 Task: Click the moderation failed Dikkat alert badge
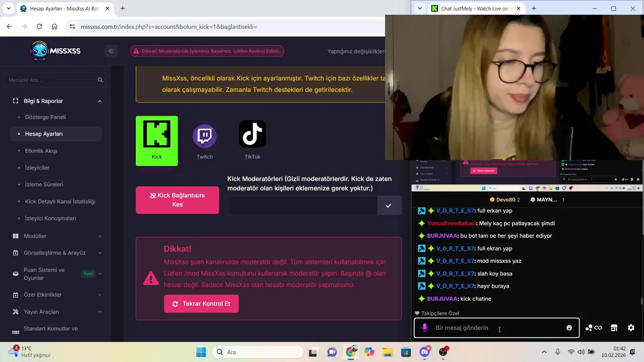[207, 51]
